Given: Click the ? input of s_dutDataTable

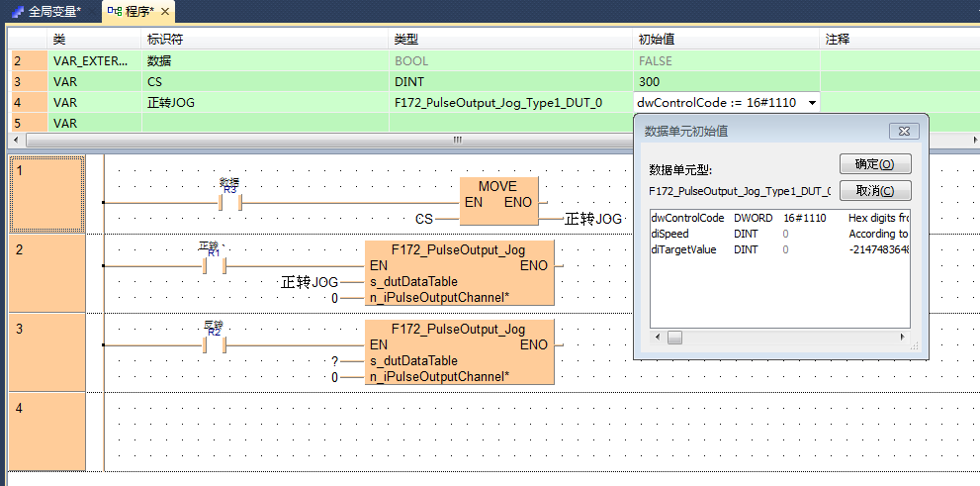Looking at the screenshot, I should pos(335,361).
